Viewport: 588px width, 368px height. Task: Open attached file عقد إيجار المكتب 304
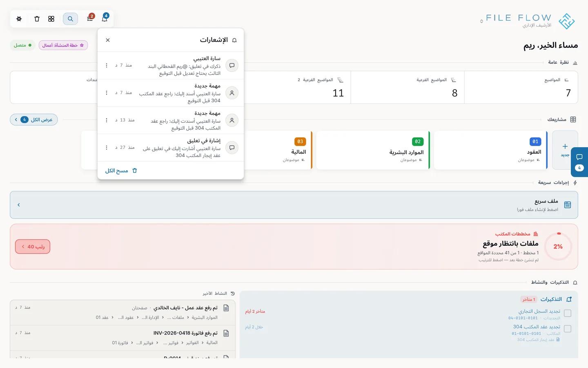[x=538, y=340]
